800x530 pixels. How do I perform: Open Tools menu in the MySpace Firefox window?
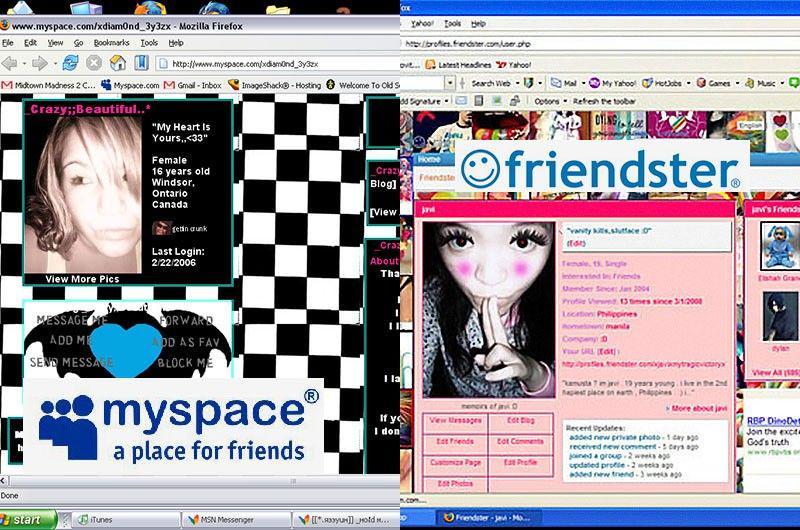point(149,43)
